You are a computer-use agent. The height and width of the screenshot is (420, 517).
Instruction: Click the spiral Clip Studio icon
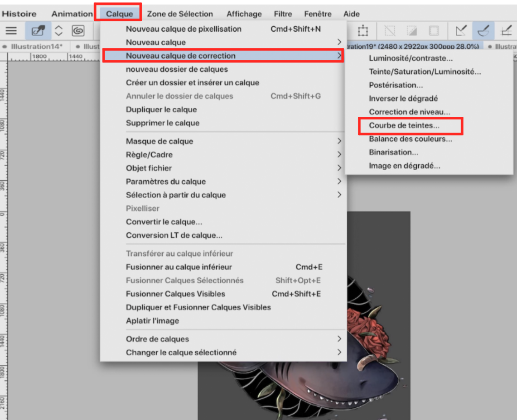click(x=78, y=31)
